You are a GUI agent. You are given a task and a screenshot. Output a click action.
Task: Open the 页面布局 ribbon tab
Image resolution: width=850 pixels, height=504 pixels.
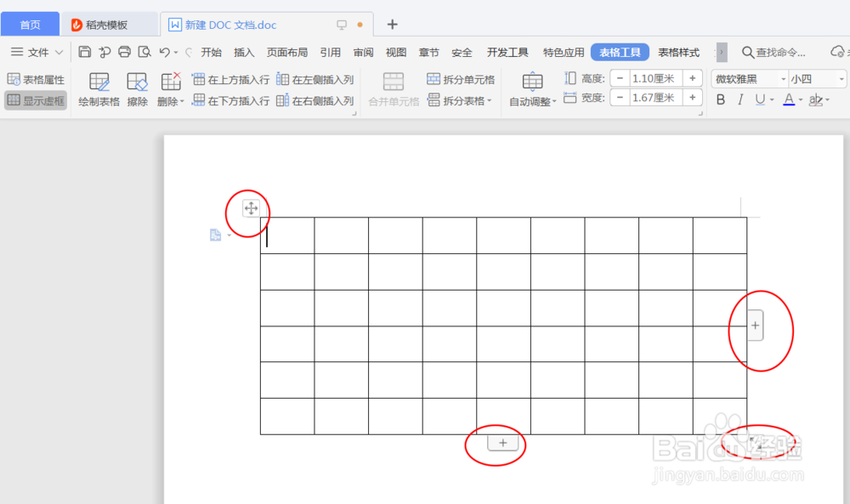pos(286,52)
